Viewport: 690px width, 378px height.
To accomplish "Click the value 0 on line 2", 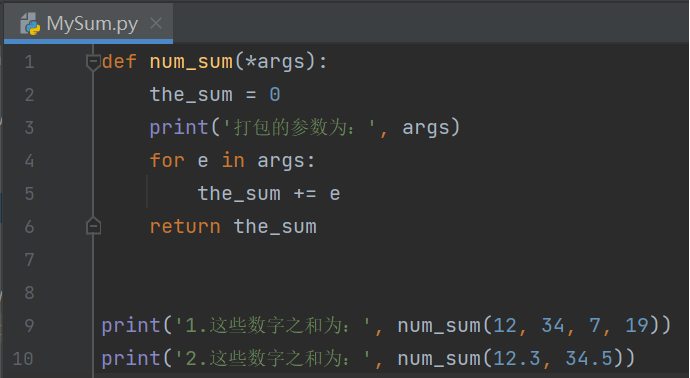I will [275, 95].
